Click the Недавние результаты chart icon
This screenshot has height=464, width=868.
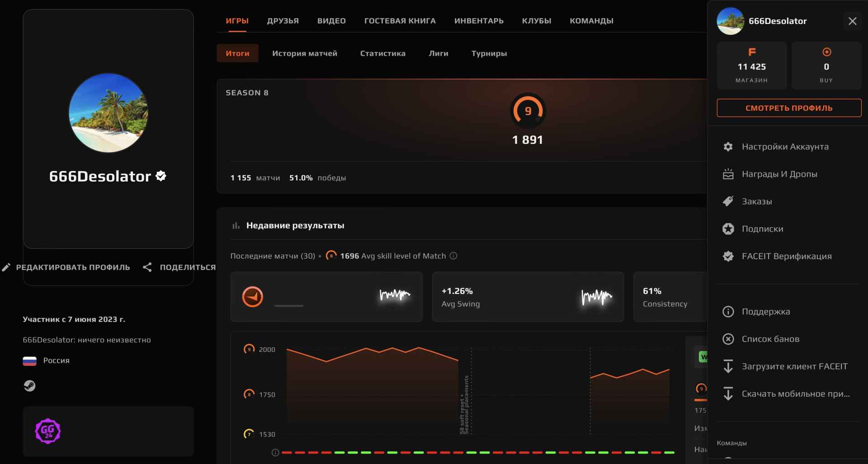tap(236, 226)
